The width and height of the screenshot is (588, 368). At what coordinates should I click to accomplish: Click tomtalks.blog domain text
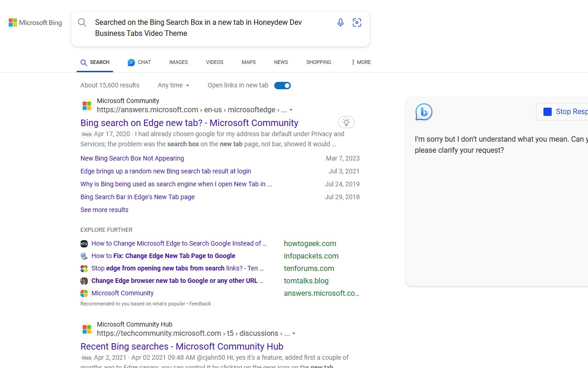click(306, 281)
